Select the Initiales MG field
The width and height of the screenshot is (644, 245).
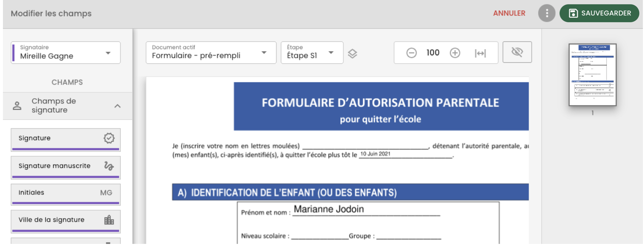click(x=66, y=194)
